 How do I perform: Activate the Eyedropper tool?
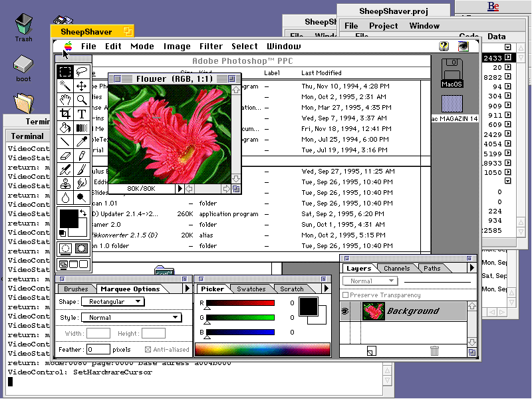click(x=82, y=142)
